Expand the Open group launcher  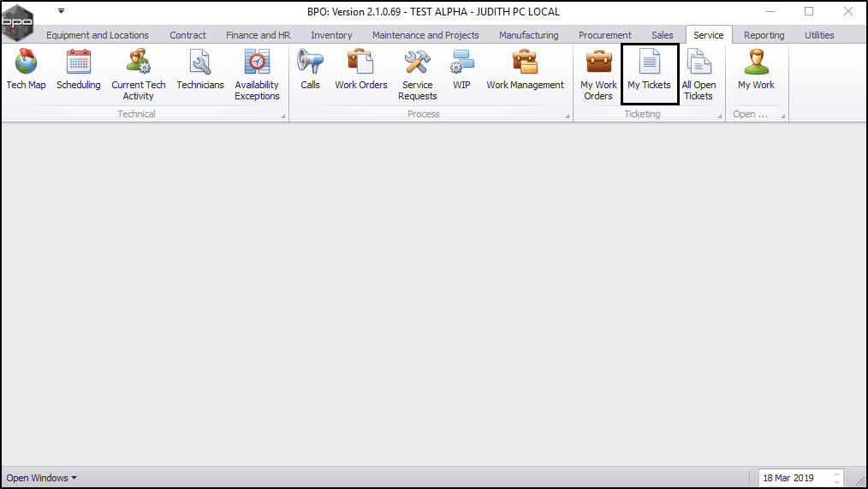pyautogui.click(x=782, y=116)
